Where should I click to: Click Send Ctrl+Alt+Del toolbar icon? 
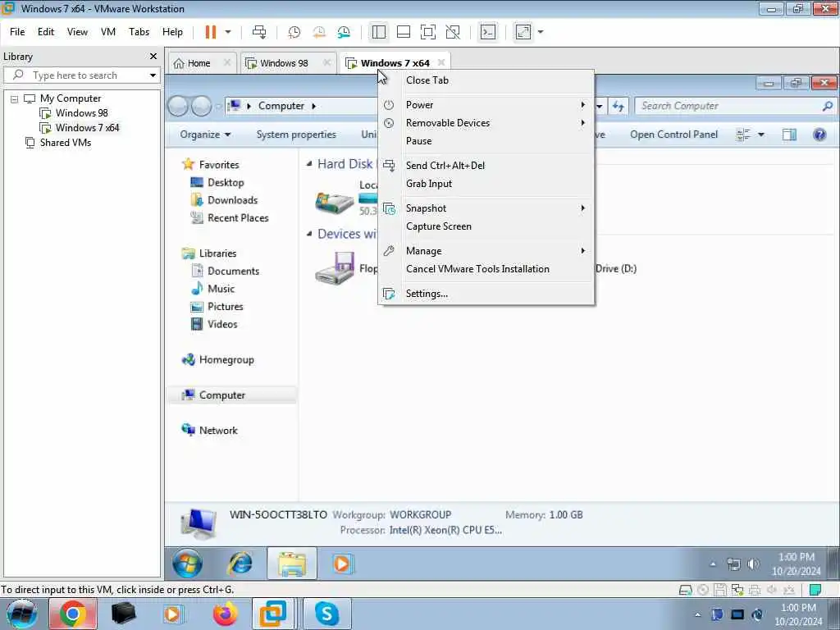(259, 32)
